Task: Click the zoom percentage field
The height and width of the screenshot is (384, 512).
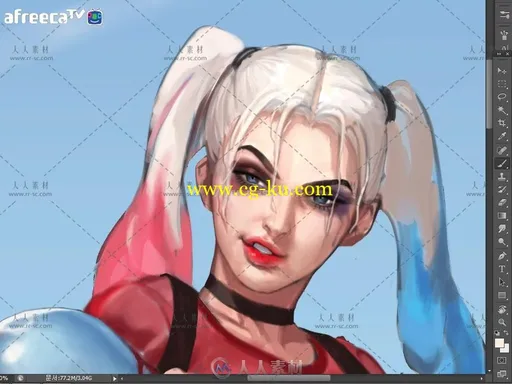Action: coord(4,378)
